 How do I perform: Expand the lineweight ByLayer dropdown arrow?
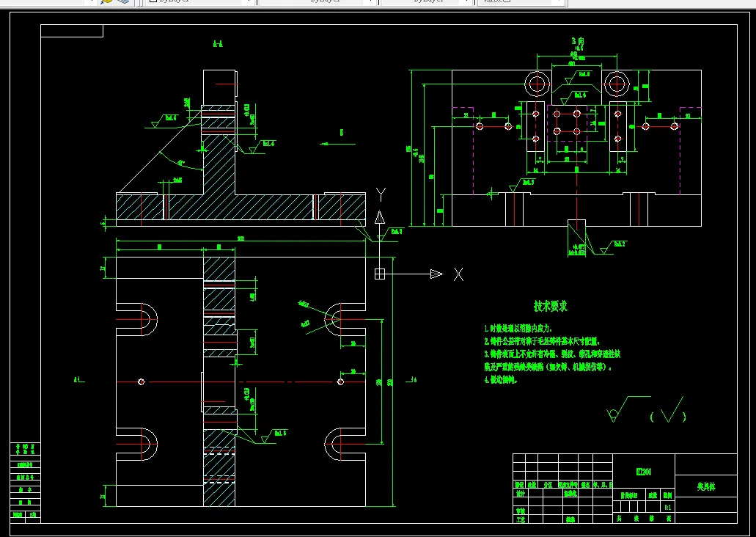coord(466,1)
